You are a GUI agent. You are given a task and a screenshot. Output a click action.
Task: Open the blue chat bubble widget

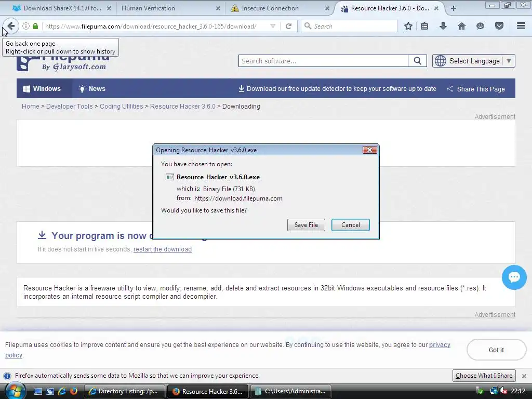pyautogui.click(x=514, y=277)
